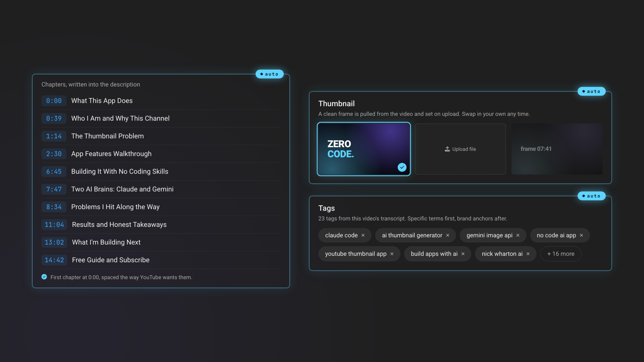Click the 8:34 timestamp chip

pos(54,207)
